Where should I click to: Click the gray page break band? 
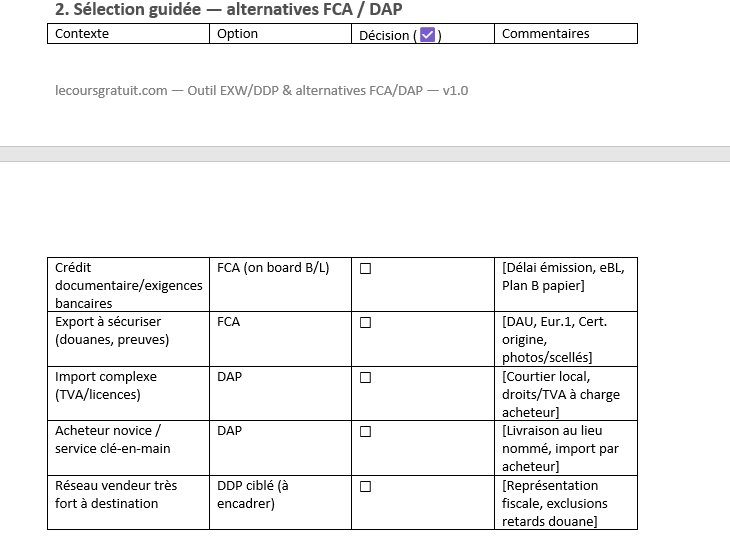[x=365, y=154]
